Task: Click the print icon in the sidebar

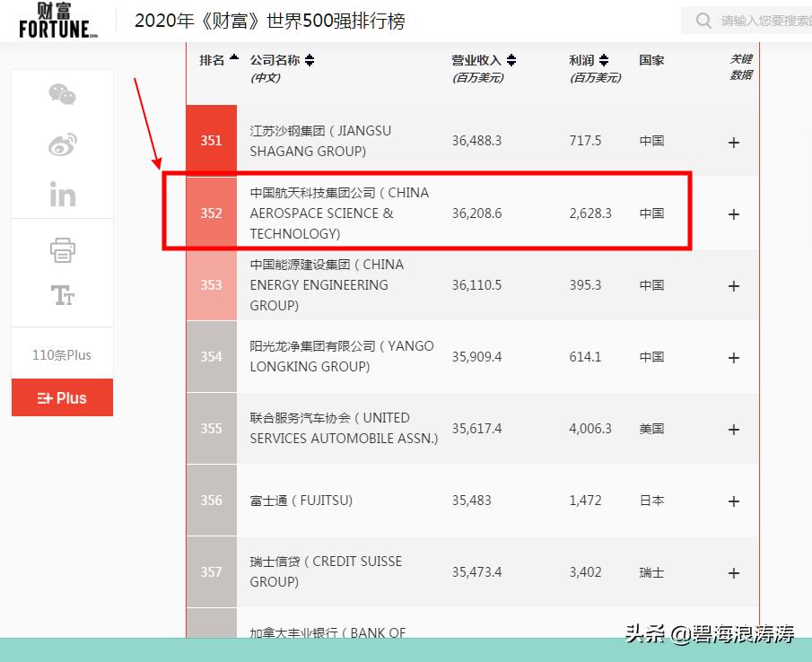Action: [61, 250]
